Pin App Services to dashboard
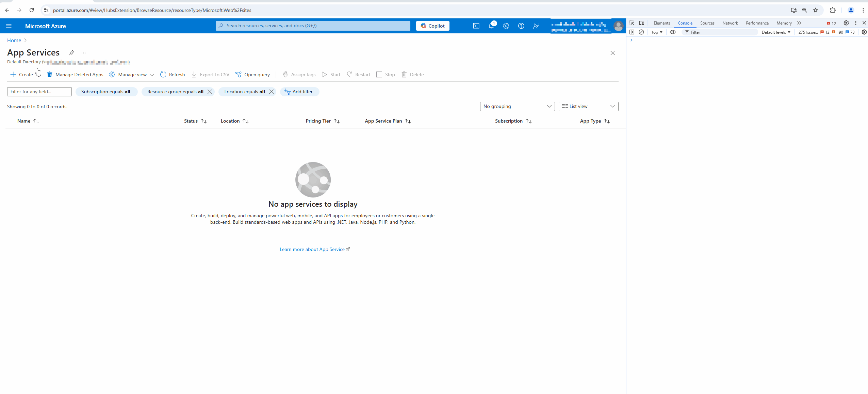 point(71,53)
